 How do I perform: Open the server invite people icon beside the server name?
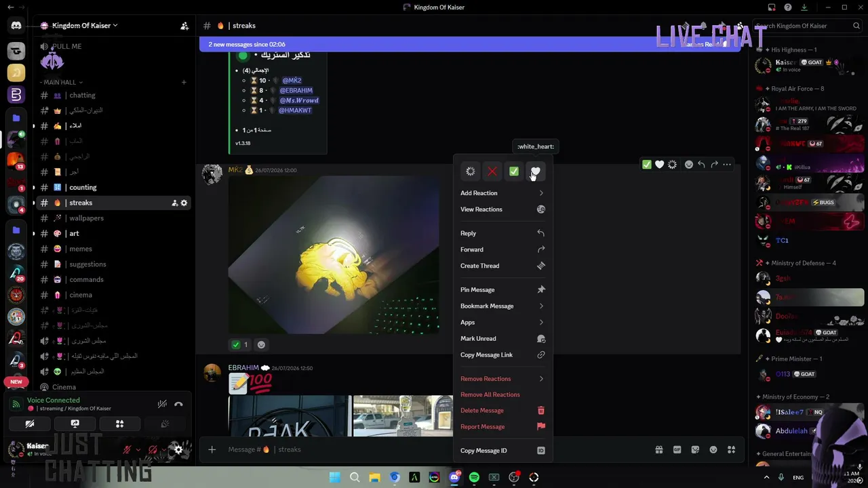[184, 26]
